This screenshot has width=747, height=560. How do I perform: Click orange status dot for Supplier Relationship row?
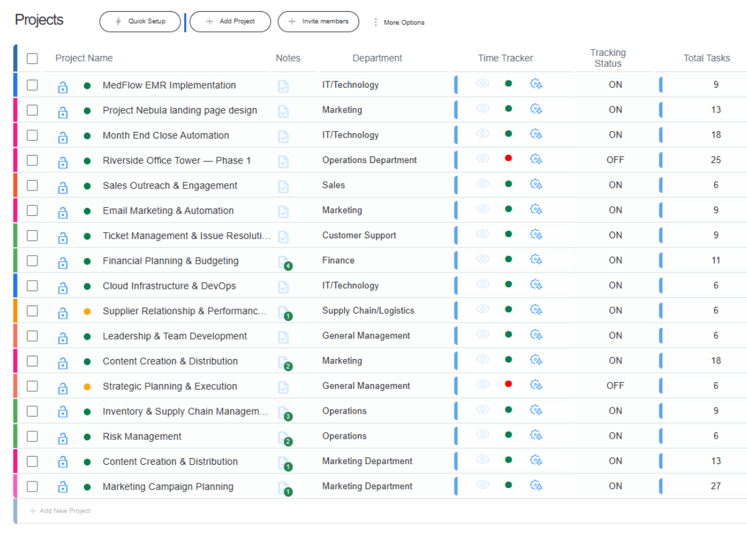pos(87,311)
